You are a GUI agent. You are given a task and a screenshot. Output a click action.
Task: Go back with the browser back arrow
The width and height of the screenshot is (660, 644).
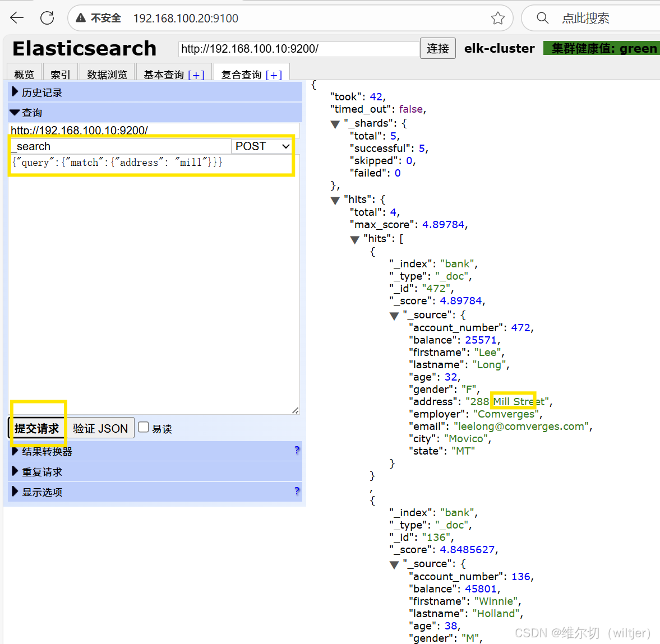coord(17,18)
